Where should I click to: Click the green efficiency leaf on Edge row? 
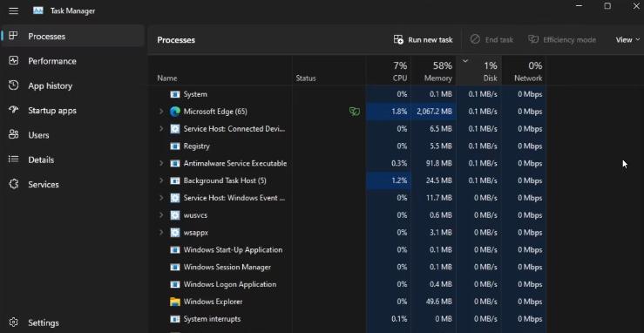point(355,112)
